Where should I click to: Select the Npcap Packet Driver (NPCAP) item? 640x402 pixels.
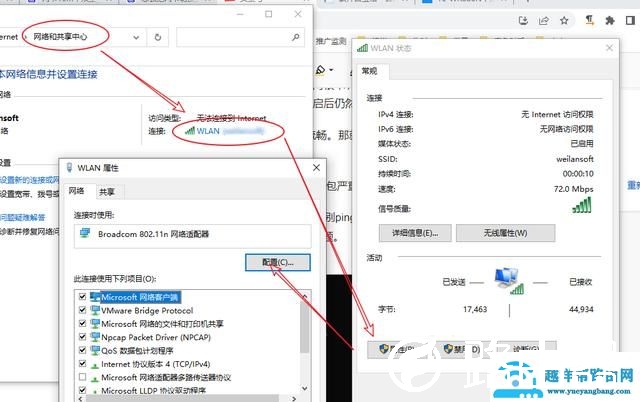[x=156, y=338]
